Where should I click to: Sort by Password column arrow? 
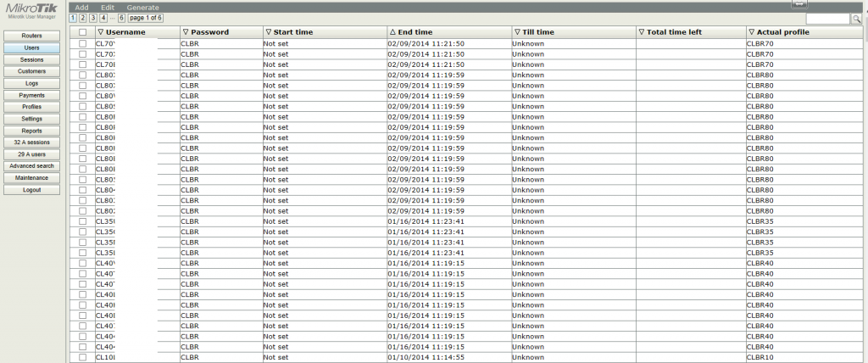(x=186, y=31)
